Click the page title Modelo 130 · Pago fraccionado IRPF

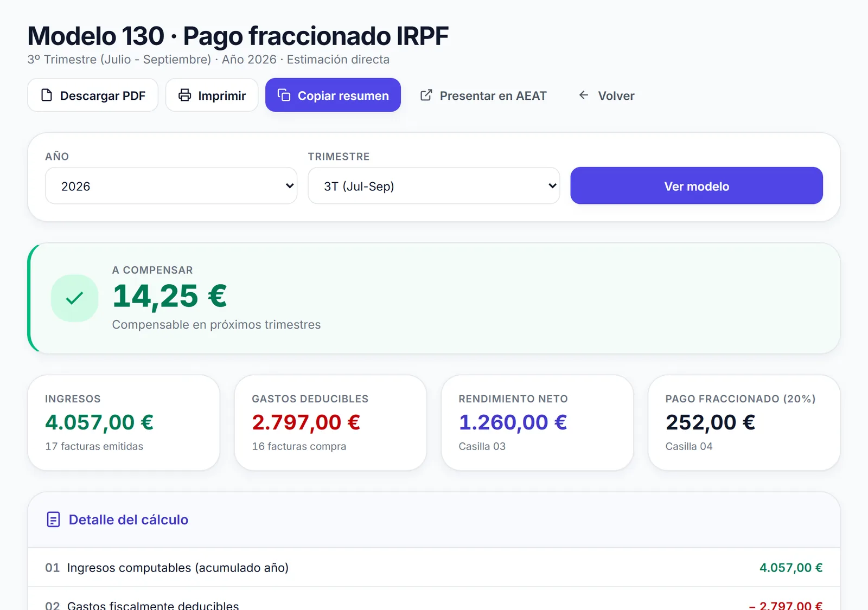pos(238,36)
